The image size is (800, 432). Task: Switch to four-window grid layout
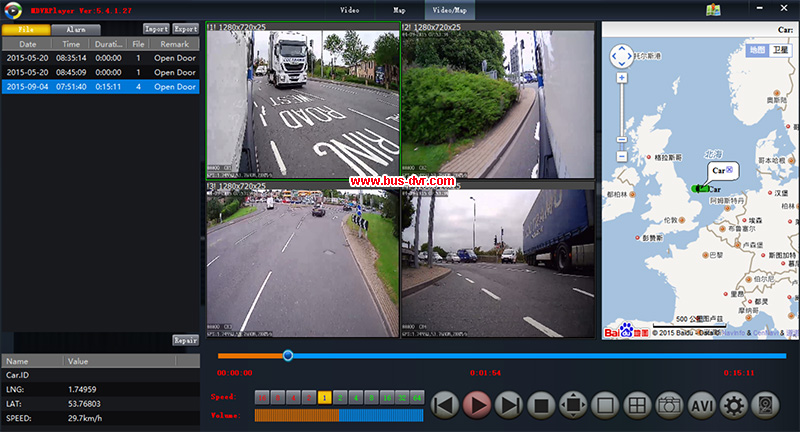point(635,405)
